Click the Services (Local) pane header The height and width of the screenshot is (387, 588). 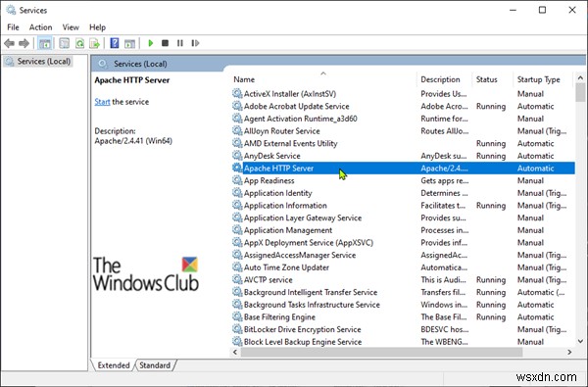140,64
